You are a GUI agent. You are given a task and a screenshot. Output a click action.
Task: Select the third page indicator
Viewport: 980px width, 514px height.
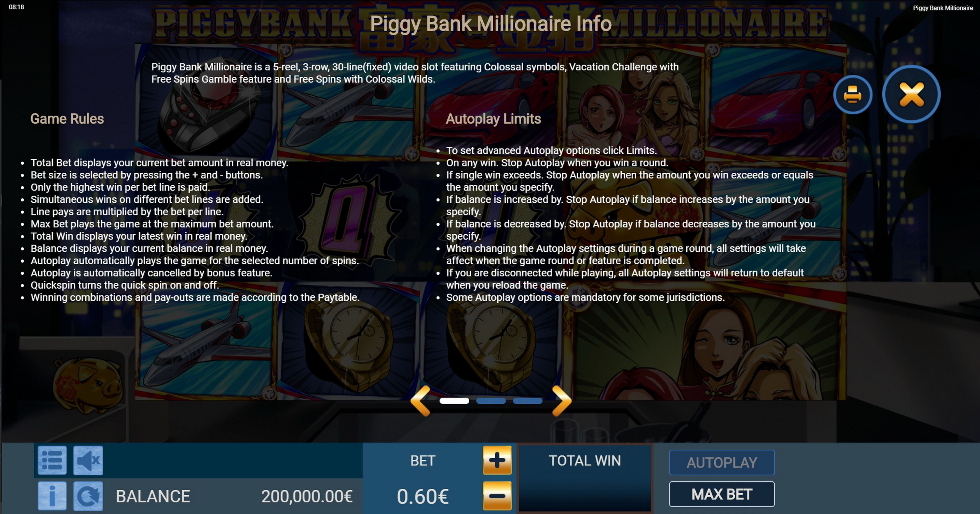point(527,401)
